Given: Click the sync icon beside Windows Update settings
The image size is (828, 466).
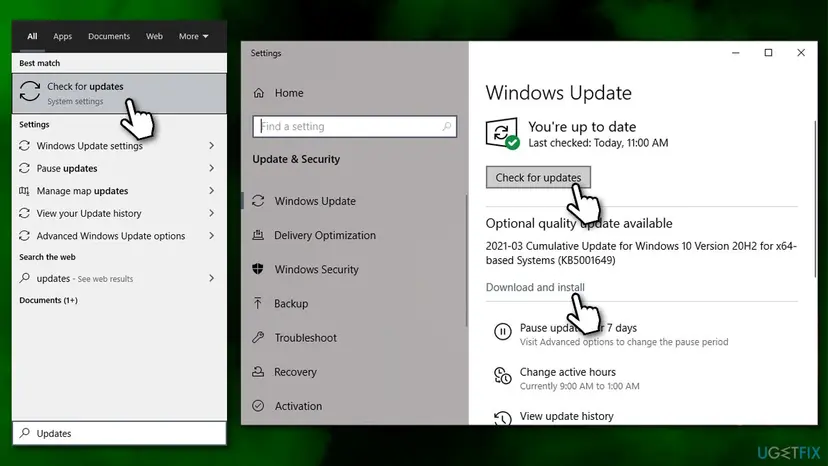Looking at the screenshot, I should (x=24, y=145).
